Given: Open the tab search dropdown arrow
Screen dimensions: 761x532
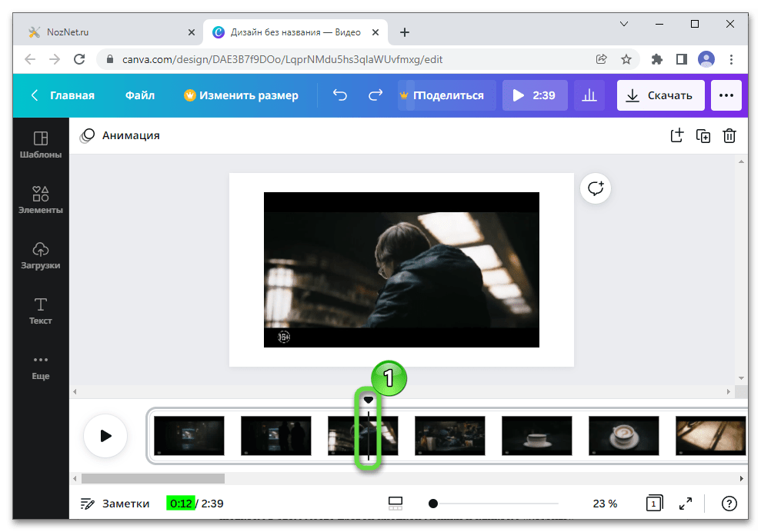Looking at the screenshot, I should coord(624,24).
